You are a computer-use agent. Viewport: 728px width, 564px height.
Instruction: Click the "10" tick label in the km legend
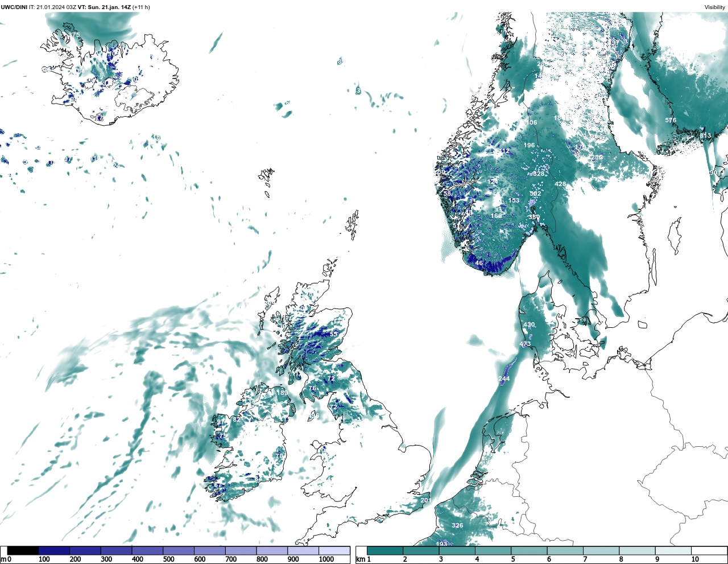click(x=695, y=559)
